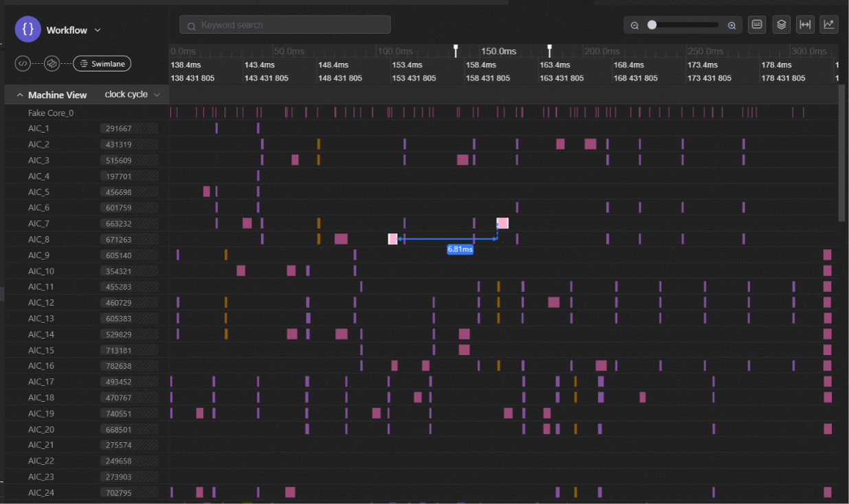Click the Fake Core_0 row label
The height and width of the screenshot is (504, 849).
[50, 113]
